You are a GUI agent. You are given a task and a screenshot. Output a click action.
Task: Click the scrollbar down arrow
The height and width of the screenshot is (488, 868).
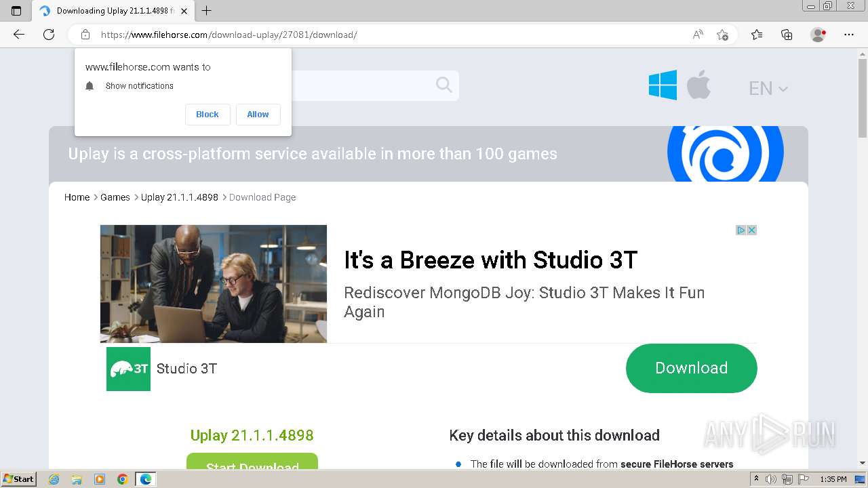[863, 463]
